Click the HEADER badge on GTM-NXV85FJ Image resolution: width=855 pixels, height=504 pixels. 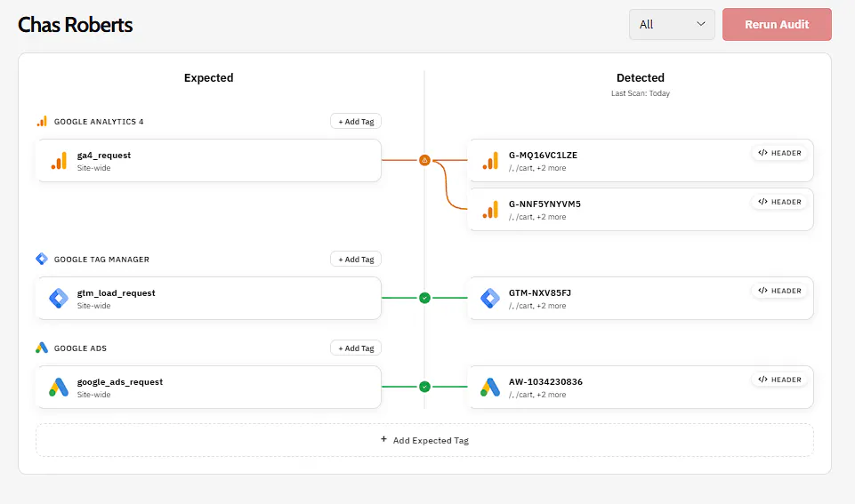pos(779,291)
